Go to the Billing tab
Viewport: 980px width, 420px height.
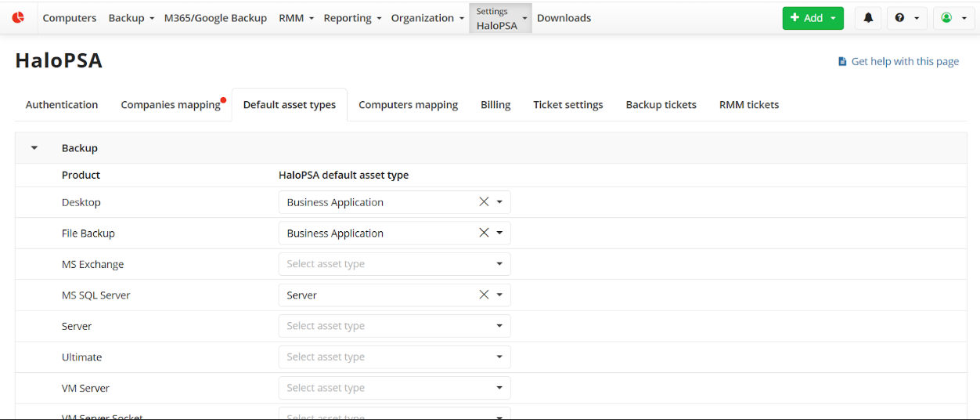pos(495,105)
